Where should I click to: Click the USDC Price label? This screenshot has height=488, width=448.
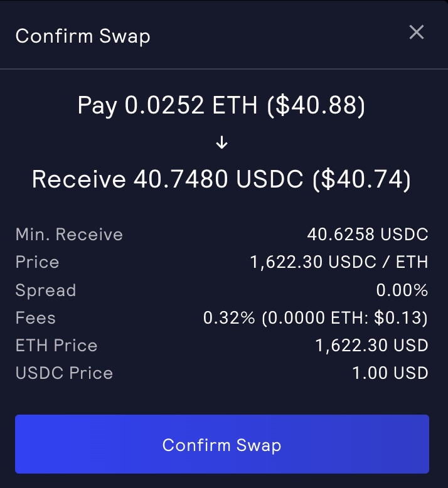point(64,373)
